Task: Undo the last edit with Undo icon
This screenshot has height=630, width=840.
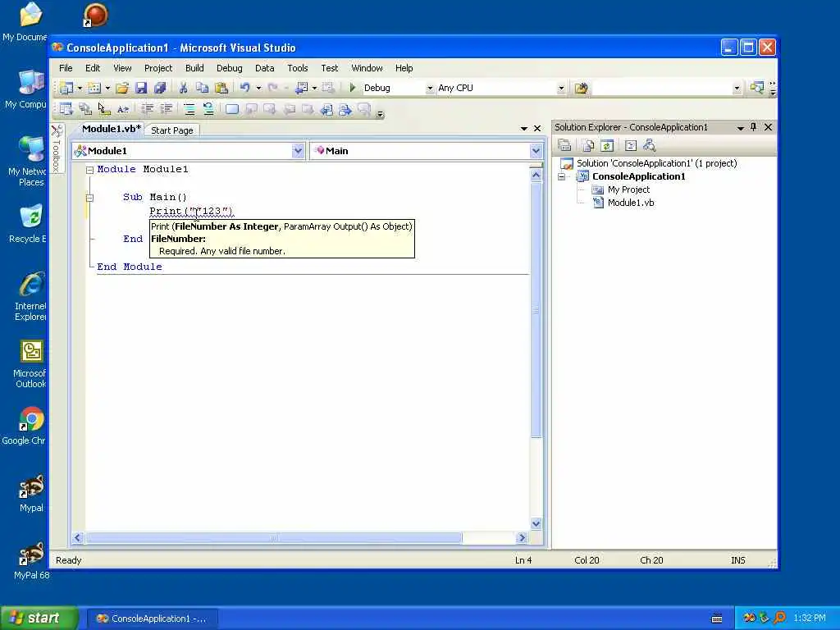Action: coord(244,88)
